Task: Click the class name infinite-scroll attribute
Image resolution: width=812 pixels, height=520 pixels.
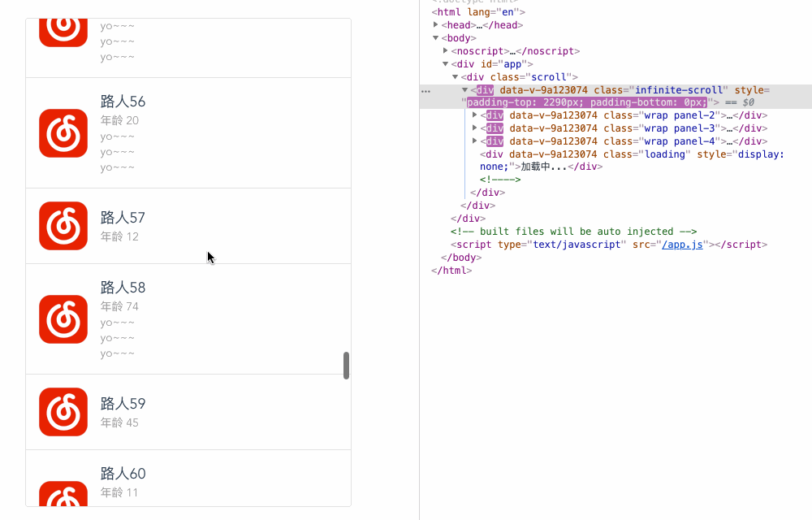Action: pyautogui.click(x=679, y=90)
